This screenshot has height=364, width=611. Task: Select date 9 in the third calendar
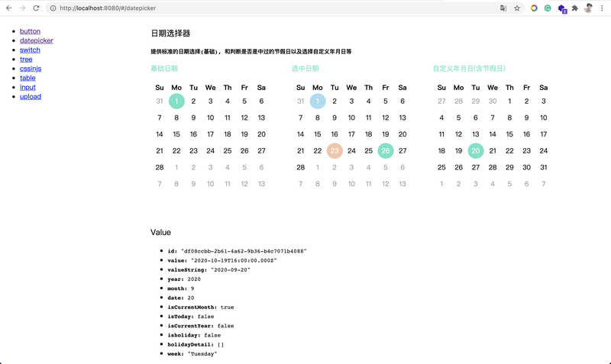(x=526, y=118)
